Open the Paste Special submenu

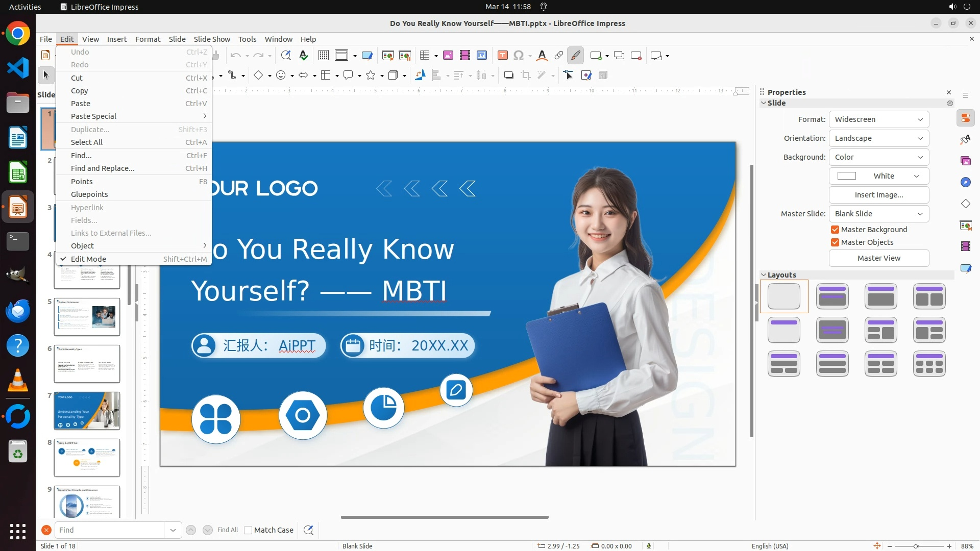point(93,116)
